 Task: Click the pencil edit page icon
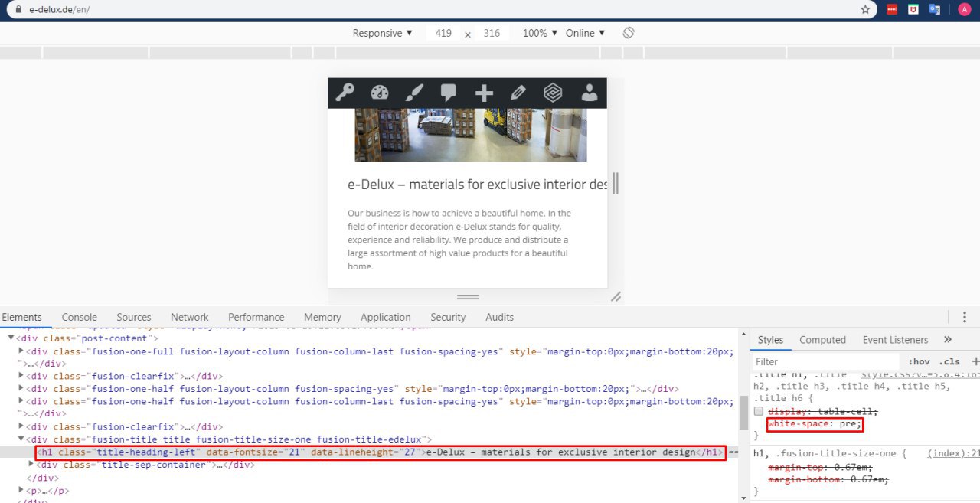point(518,93)
